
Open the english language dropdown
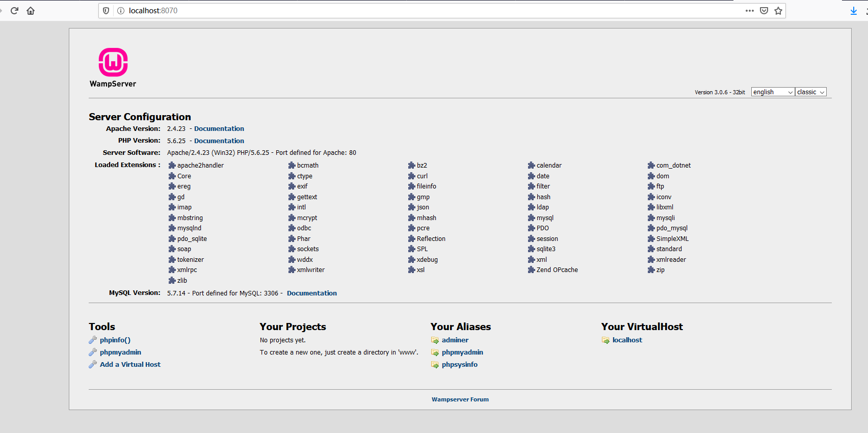pos(773,92)
